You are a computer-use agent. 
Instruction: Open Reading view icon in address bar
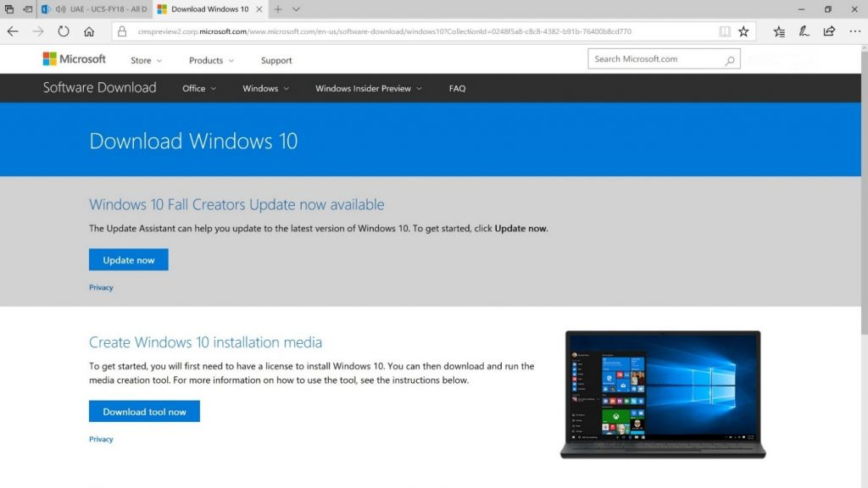(725, 31)
